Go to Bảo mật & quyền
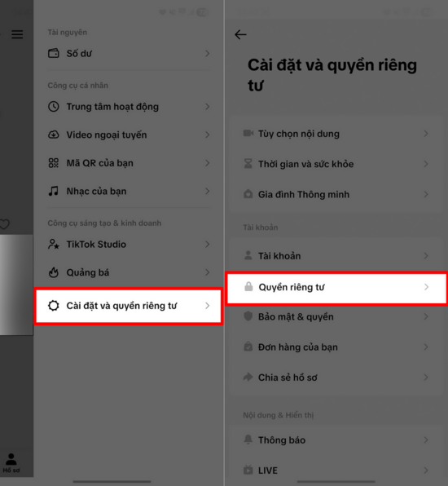Image resolution: width=448 pixels, height=486 pixels. point(336,316)
